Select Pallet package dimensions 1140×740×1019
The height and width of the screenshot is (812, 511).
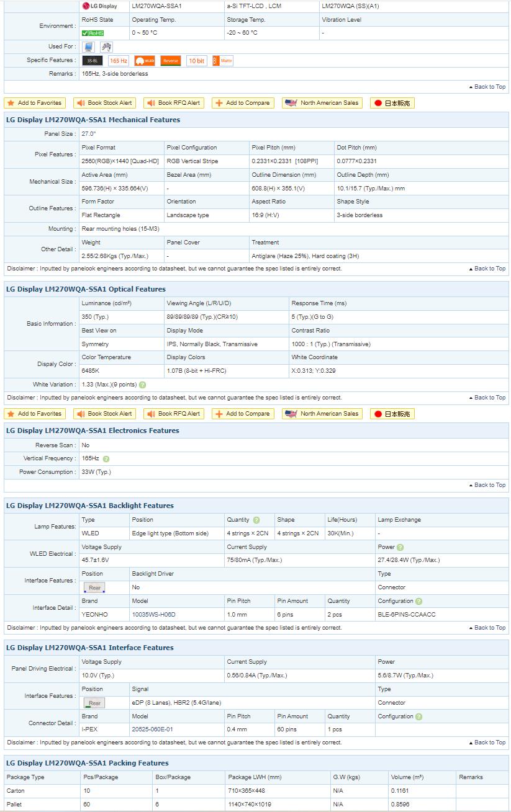click(250, 805)
